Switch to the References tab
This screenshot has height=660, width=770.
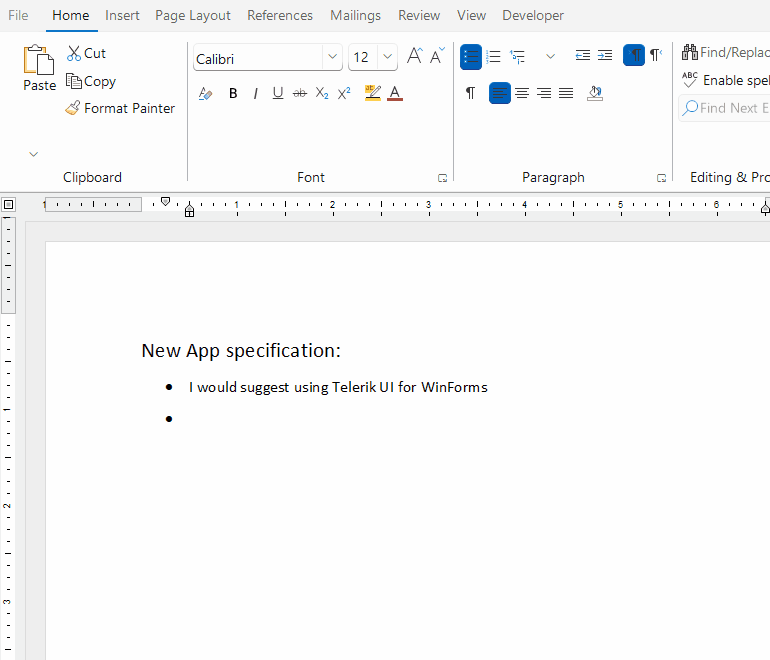(280, 16)
